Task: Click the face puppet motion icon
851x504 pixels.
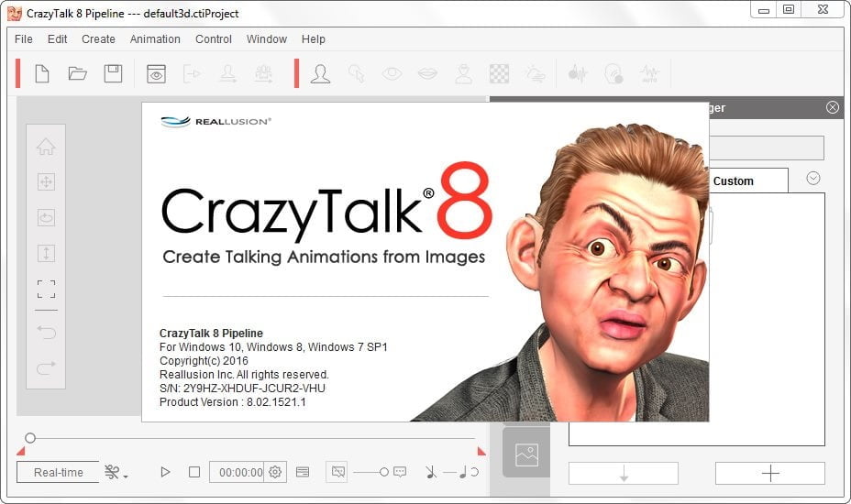Action: click(613, 74)
